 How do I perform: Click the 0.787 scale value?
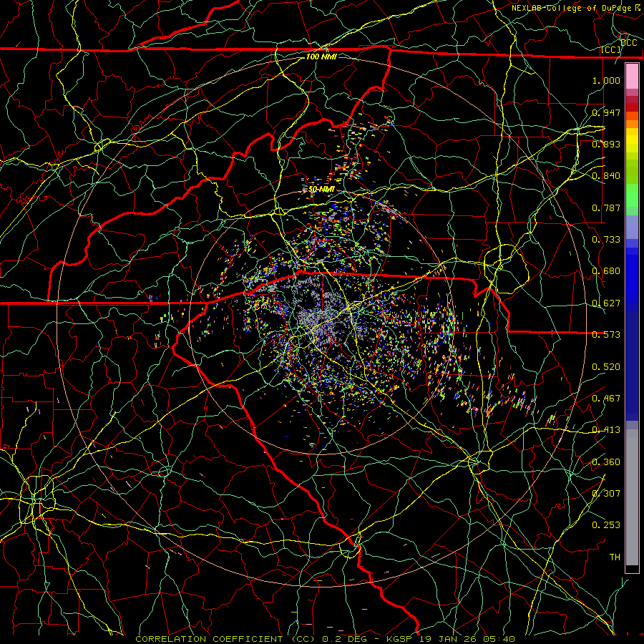[x=606, y=208]
